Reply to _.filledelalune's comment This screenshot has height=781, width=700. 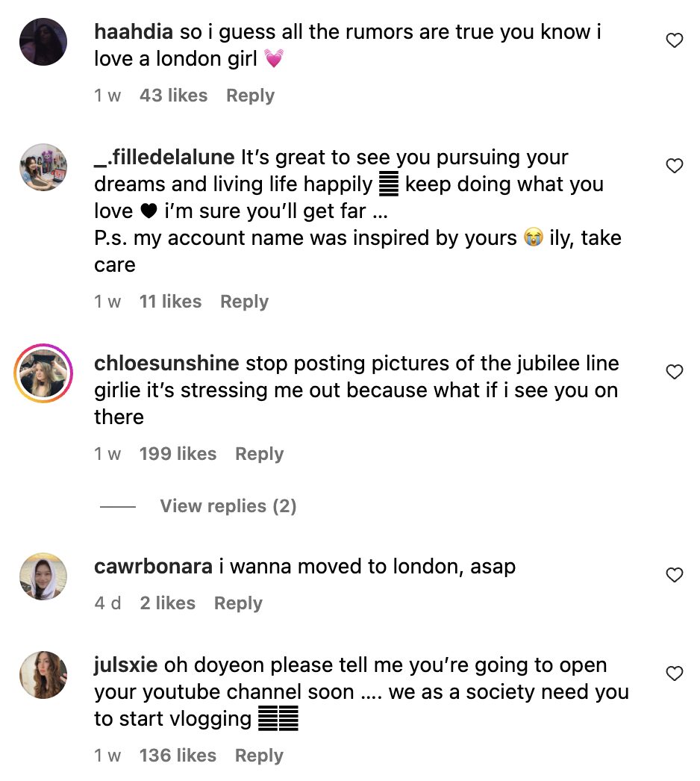(244, 302)
